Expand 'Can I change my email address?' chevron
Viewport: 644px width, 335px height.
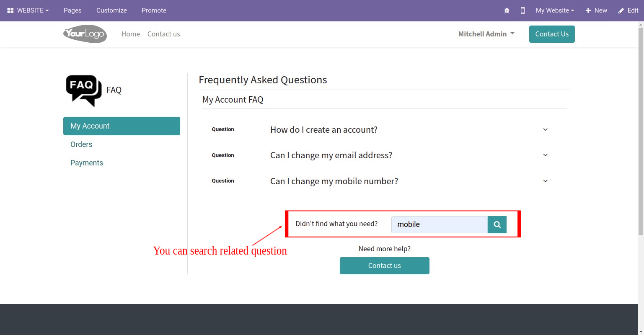[x=546, y=155]
